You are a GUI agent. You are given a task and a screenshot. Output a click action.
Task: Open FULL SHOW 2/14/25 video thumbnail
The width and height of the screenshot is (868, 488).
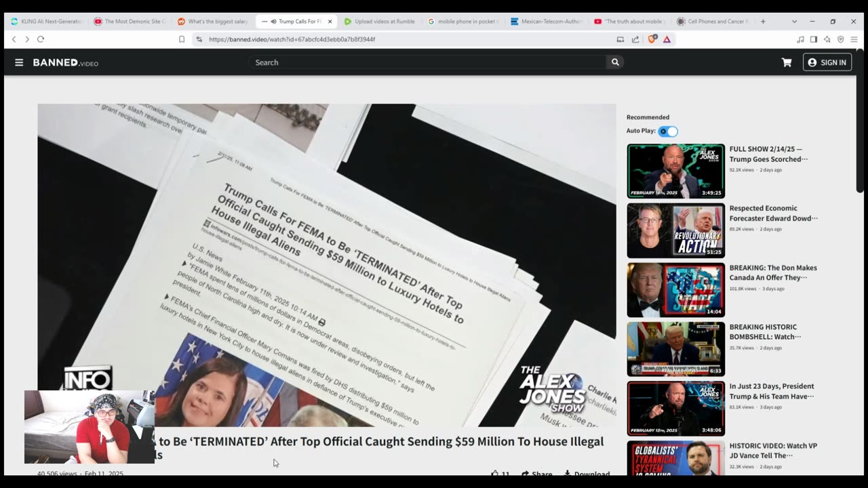[675, 171]
